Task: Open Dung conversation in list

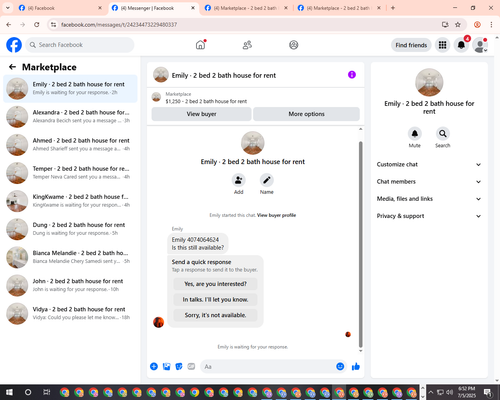Action: tap(70, 229)
